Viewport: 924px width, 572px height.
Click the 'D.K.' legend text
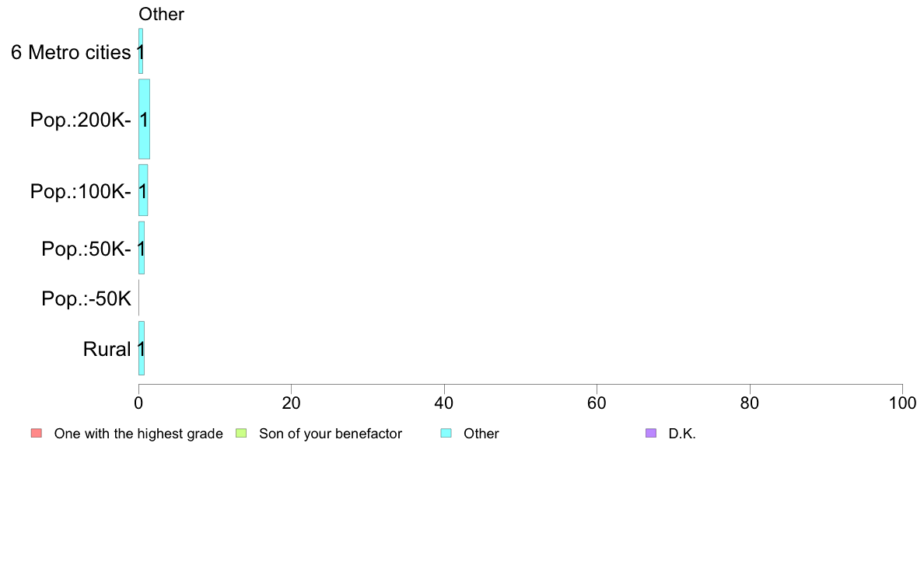pyautogui.click(x=682, y=434)
